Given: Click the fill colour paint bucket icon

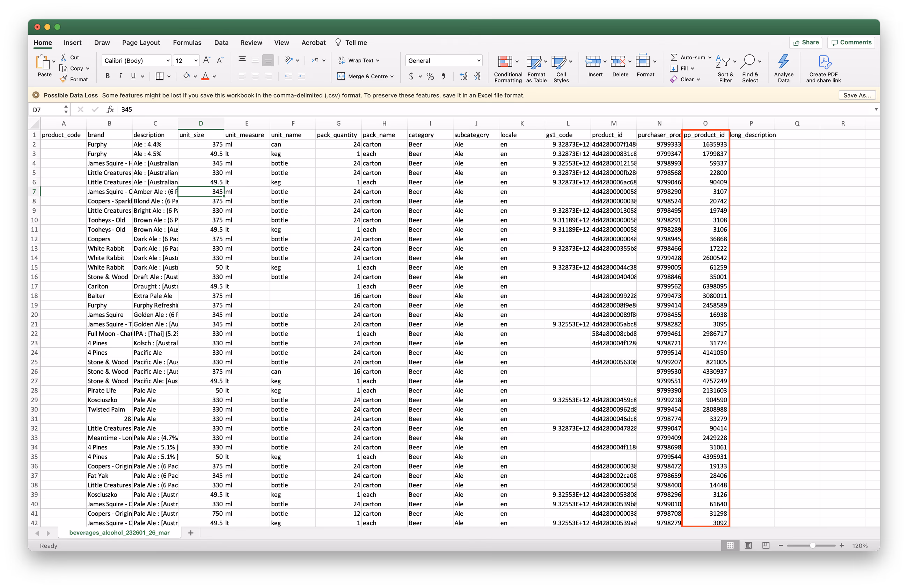Looking at the screenshot, I should pos(186,76).
